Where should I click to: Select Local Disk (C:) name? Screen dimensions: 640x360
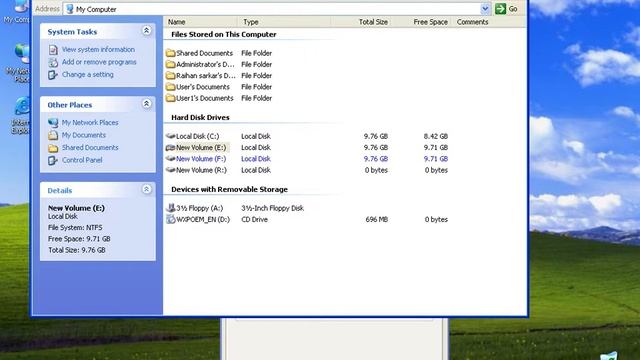[198, 136]
